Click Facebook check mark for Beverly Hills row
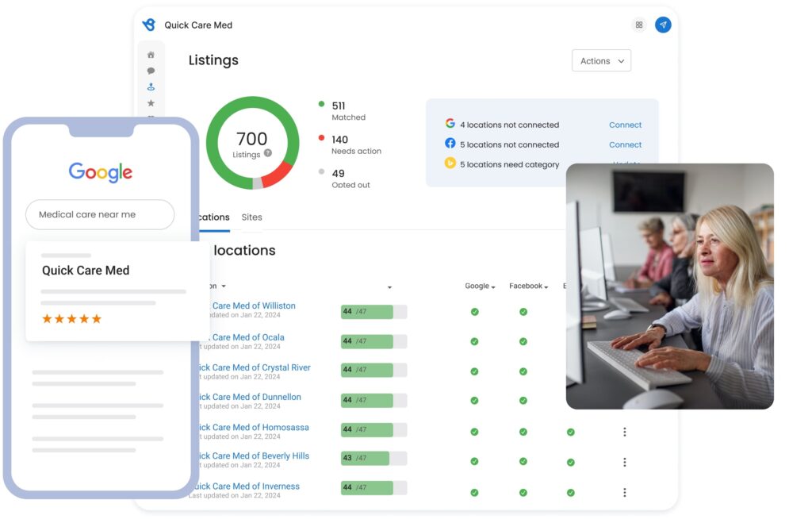This screenshot has width=812, height=519. [x=523, y=461]
